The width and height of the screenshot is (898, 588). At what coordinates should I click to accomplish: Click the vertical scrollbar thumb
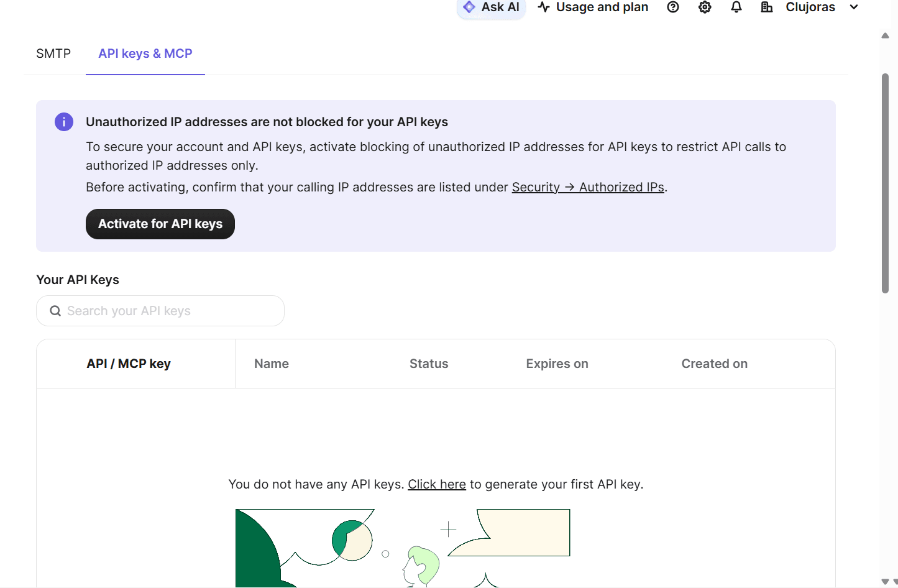(x=885, y=183)
